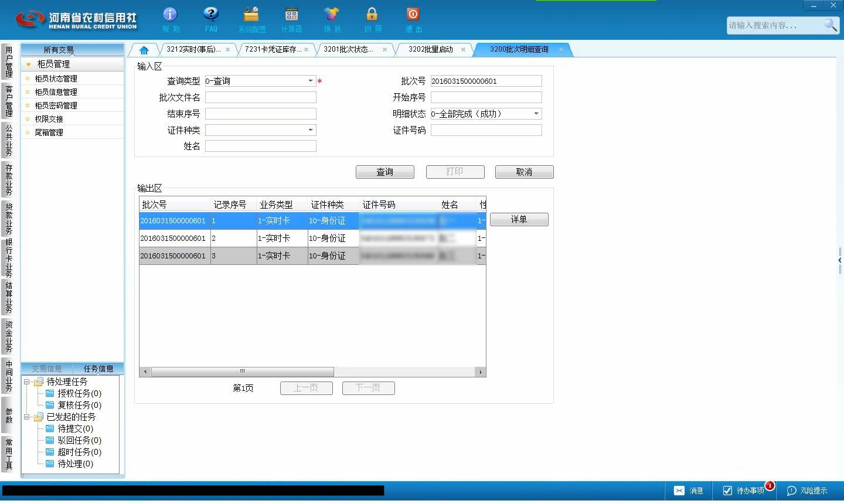Select 驳回任务(0) in task tree

coord(79,441)
